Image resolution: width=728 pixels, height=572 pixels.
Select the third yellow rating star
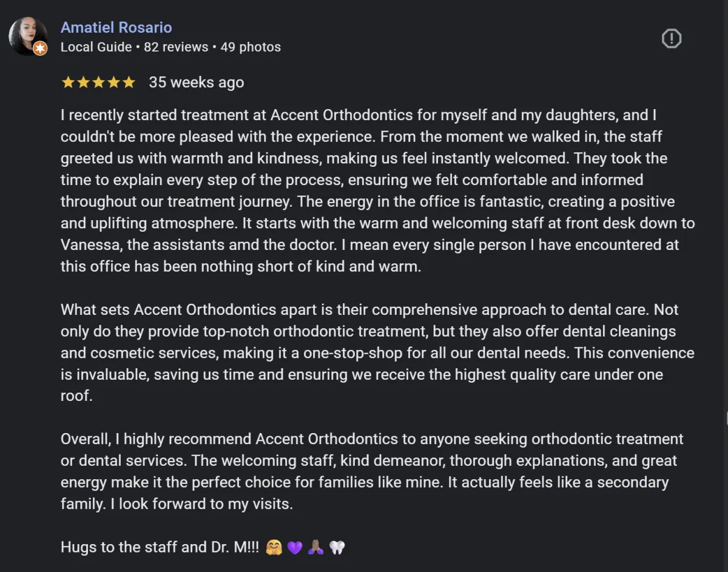tap(98, 82)
